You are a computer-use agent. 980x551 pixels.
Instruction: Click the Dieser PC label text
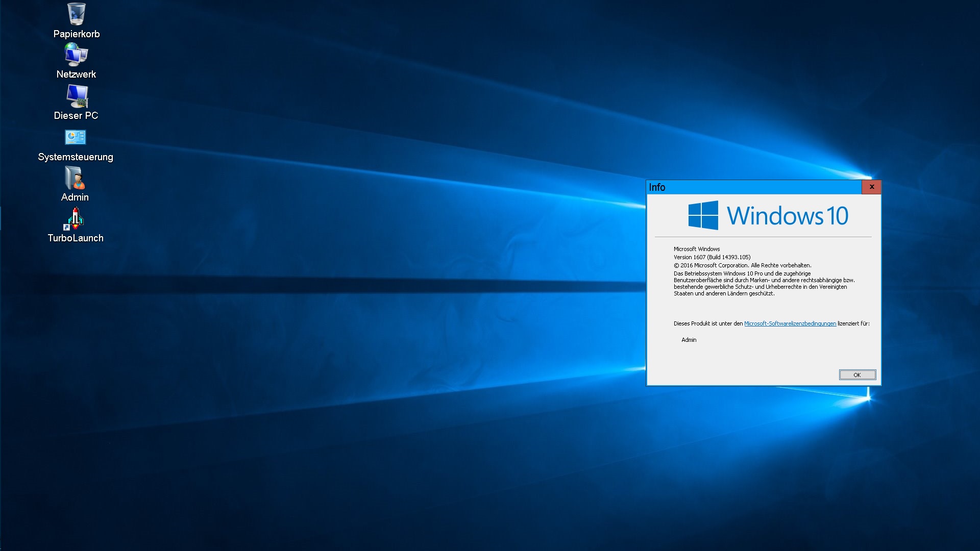click(x=76, y=116)
